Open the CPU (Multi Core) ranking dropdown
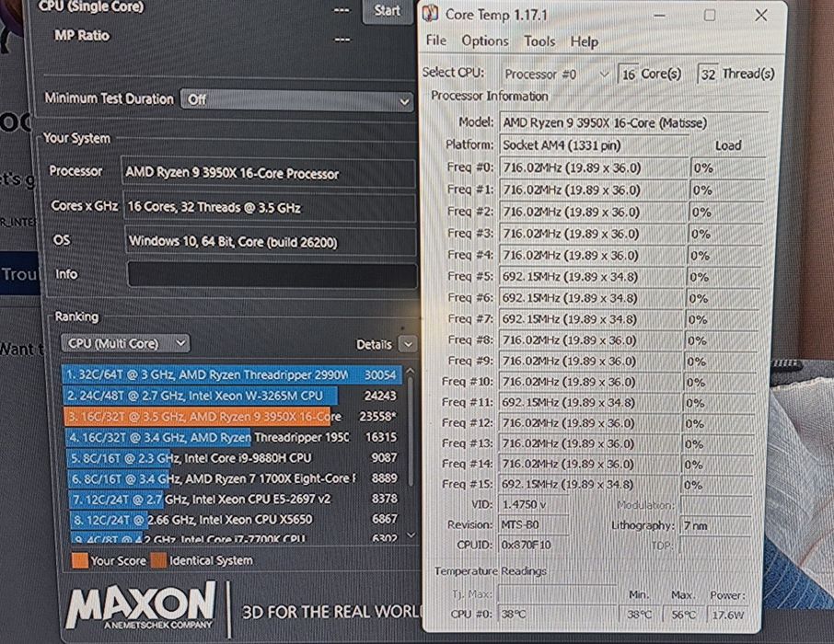The height and width of the screenshot is (644, 834). click(125, 343)
